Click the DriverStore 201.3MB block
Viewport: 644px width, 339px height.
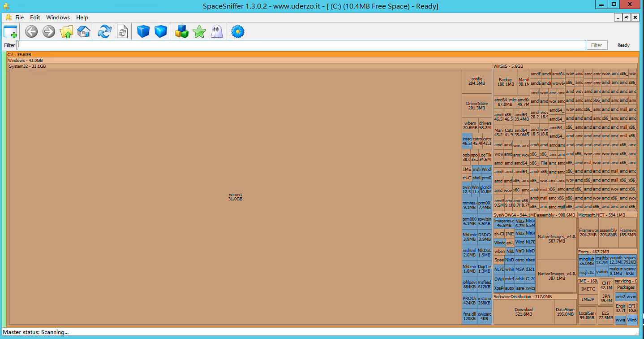click(477, 106)
